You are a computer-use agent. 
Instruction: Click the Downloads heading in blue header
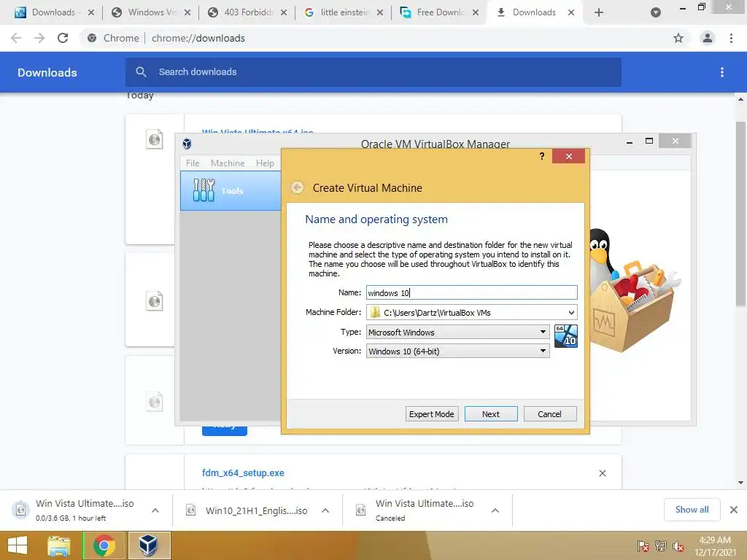point(47,72)
